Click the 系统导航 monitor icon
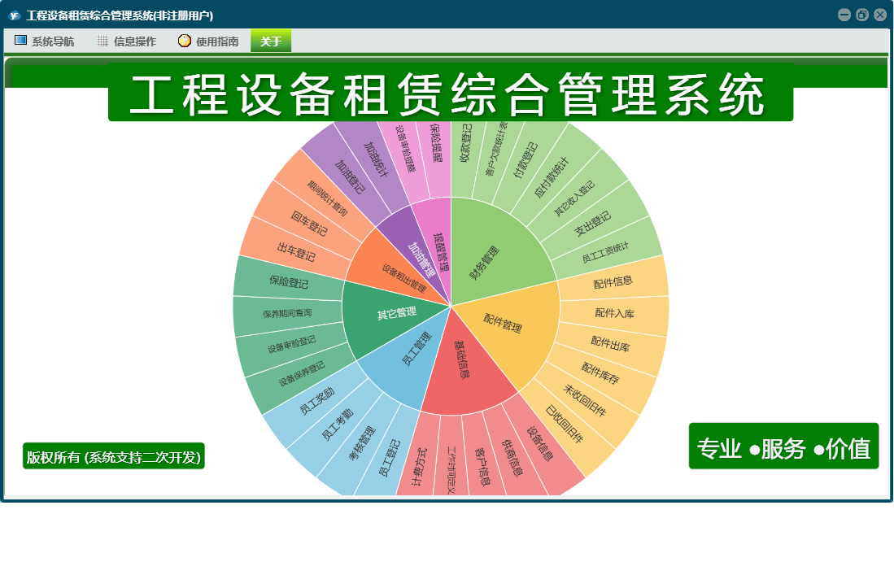This screenshot has width=894, height=588. coord(20,41)
